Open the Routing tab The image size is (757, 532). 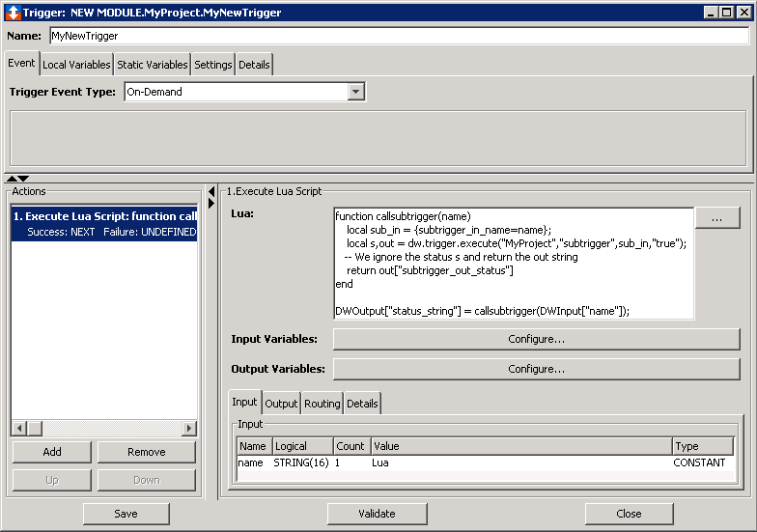click(x=322, y=404)
